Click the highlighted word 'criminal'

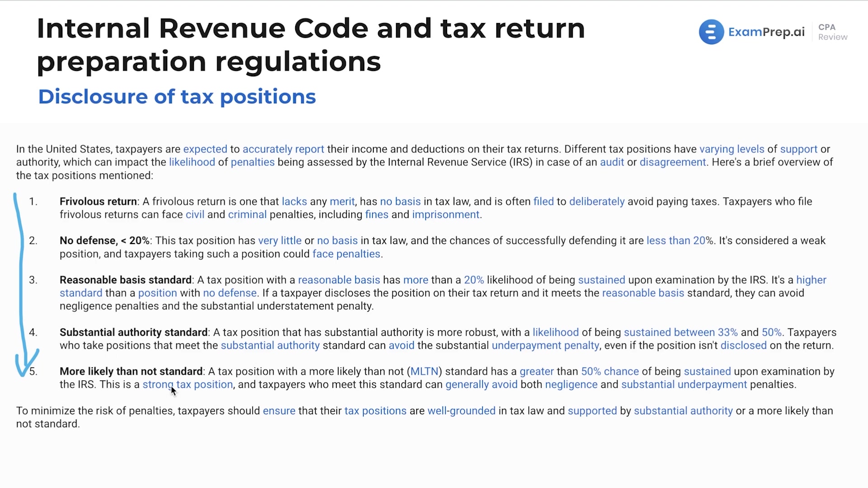247,215
